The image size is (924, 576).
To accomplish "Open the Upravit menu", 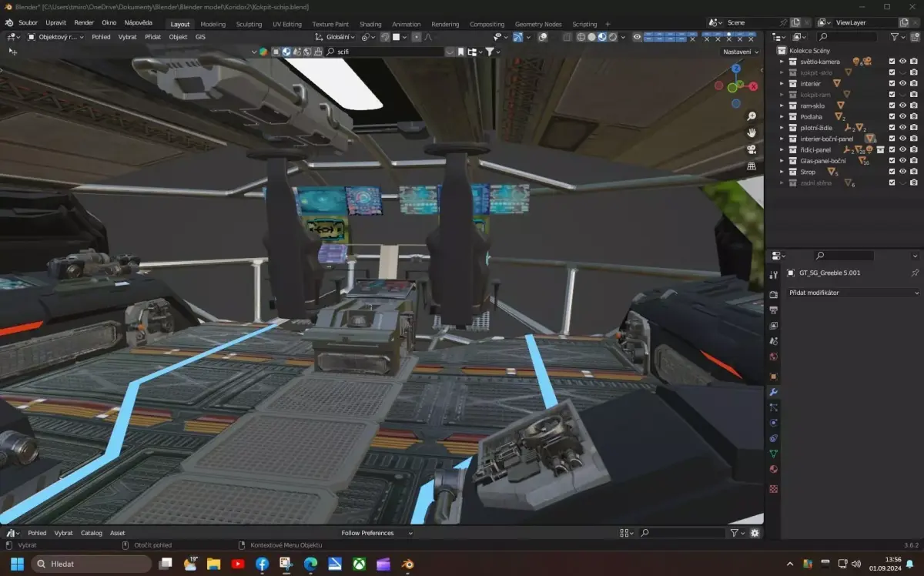I will tap(56, 23).
